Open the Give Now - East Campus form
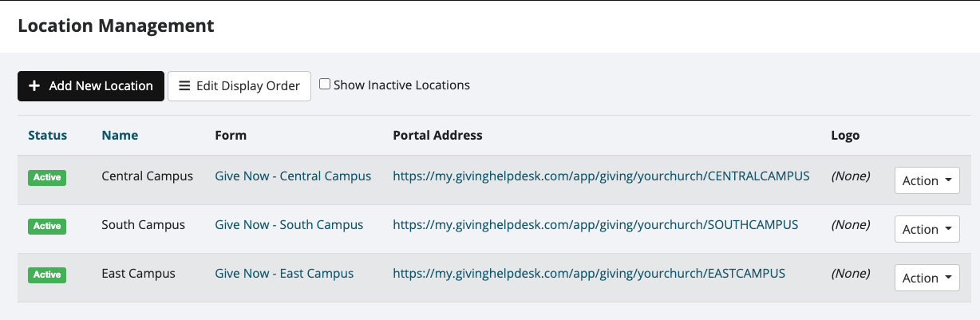This screenshot has height=320, width=980. pyautogui.click(x=284, y=273)
